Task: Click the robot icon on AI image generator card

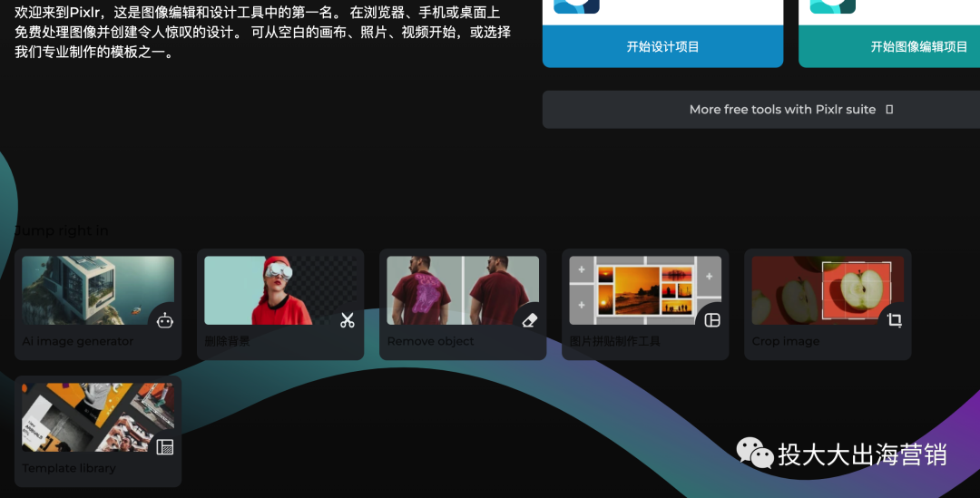Action: [x=165, y=321]
